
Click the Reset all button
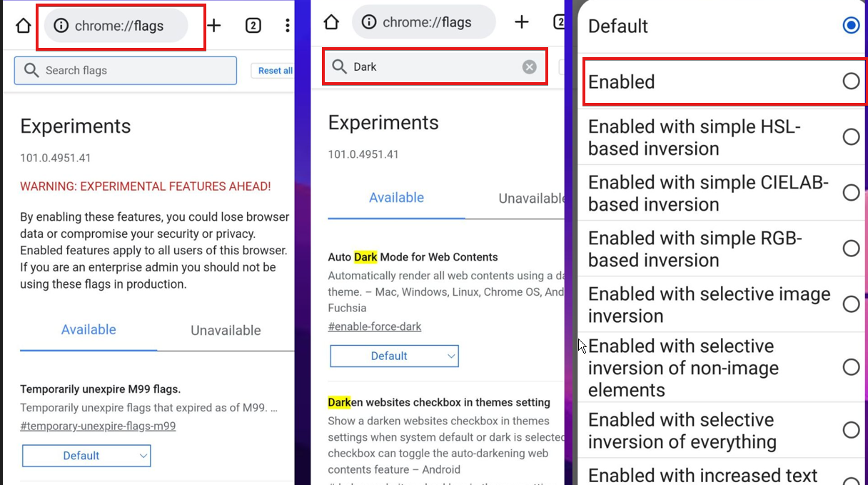[273, 71]
